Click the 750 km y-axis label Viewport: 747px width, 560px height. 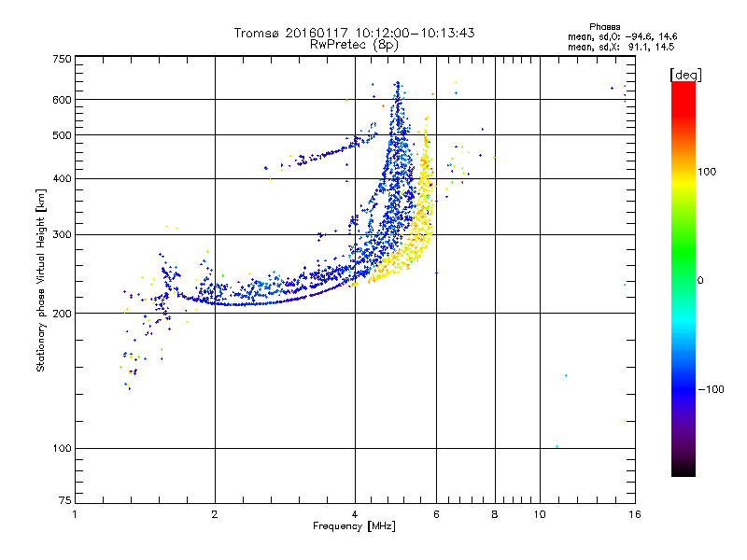click(62, 59)
